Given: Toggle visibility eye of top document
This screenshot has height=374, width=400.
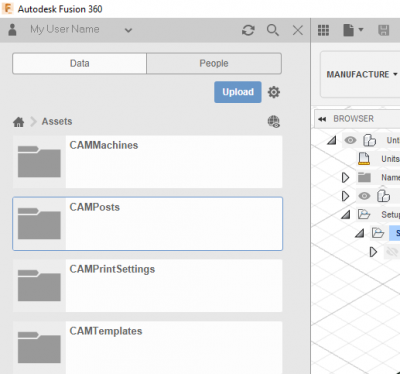Looking at the screenshot, I should [x=350, y=140].
